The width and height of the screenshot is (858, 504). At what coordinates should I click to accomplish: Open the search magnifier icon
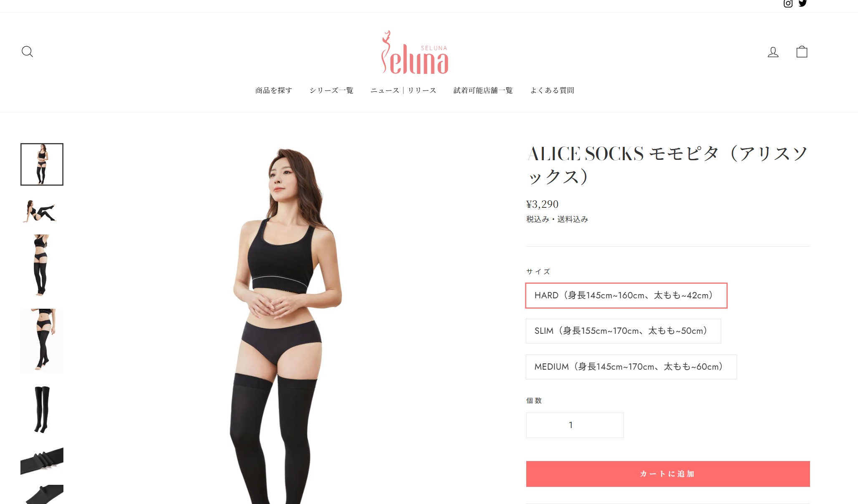pyautogui.click(x=27, y=52)
